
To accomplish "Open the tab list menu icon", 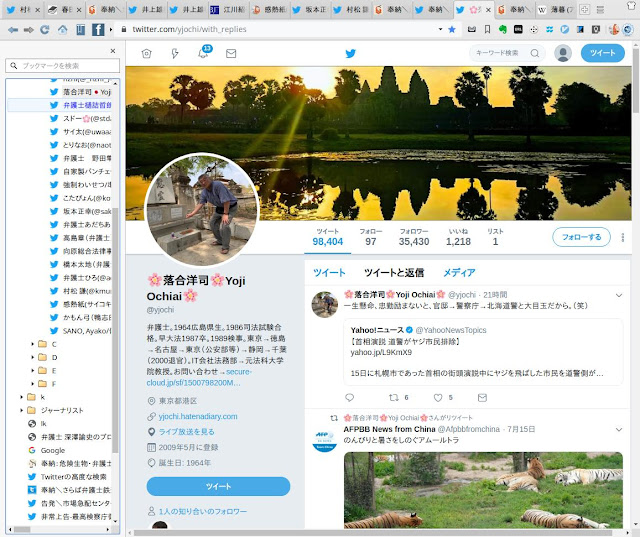I will (600, 9).
